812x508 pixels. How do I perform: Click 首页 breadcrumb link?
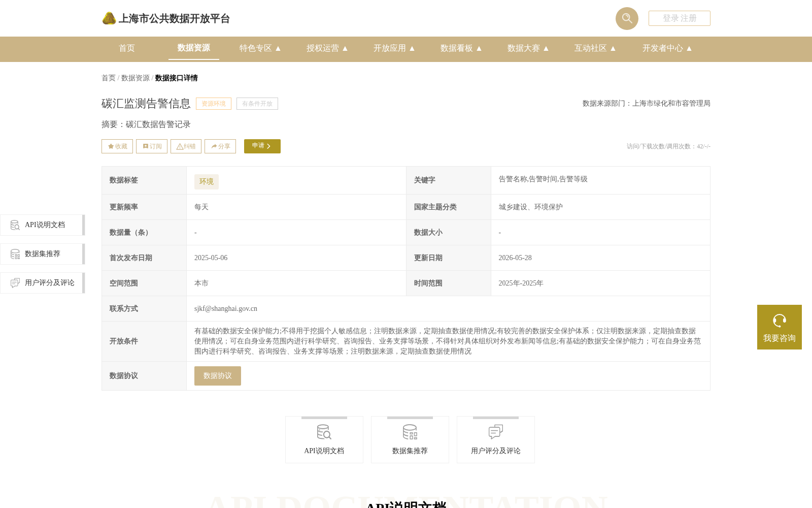click(109, 78)
